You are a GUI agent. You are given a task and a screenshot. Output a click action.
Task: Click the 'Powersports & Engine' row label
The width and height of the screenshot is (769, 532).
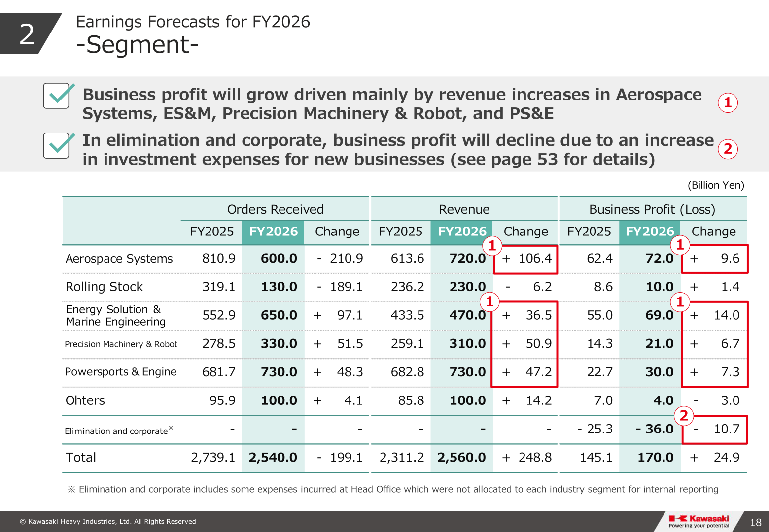click(x=120, y=372)
